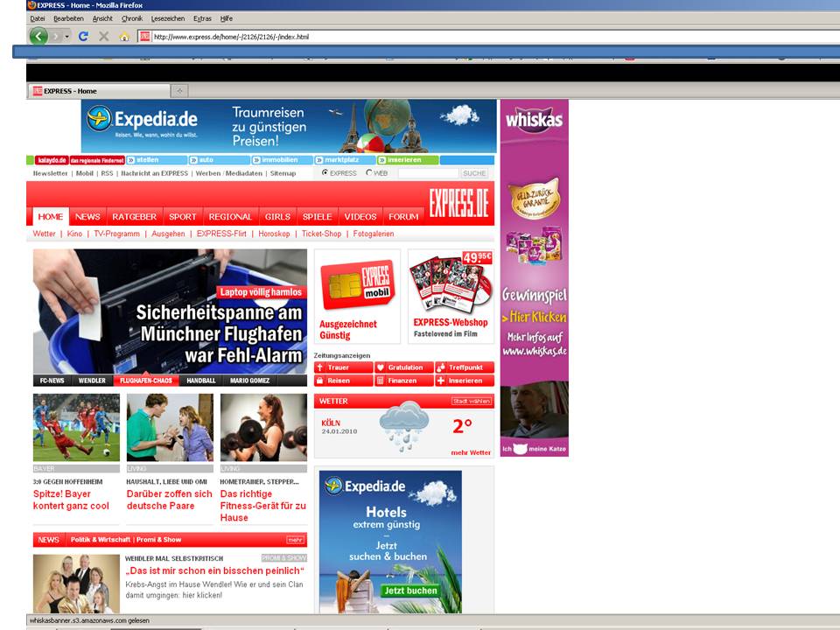
Task: Click the Stadt wählen weather button
Action: [472, 402]
